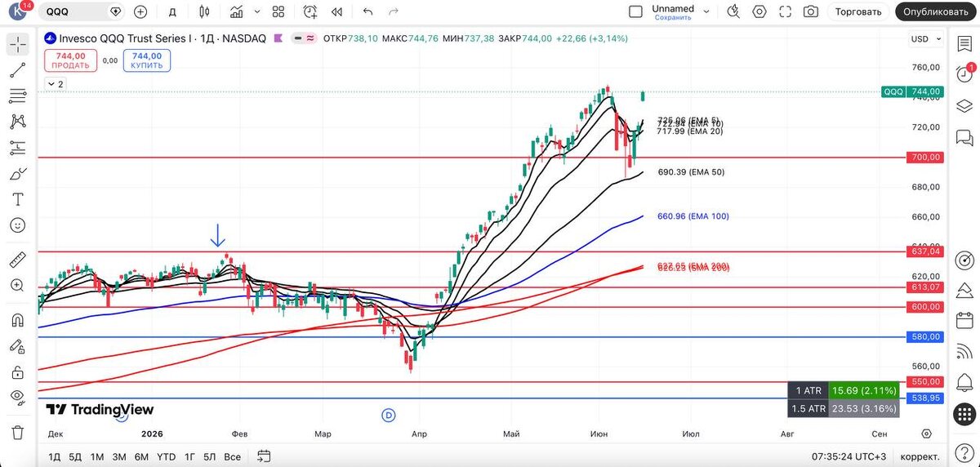980x467 pixels.
Task: Select the Все date range
Action: [x=232, y=456]
